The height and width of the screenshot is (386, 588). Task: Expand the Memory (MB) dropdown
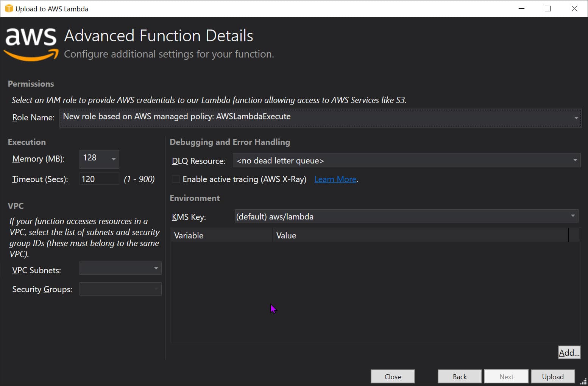99,159
